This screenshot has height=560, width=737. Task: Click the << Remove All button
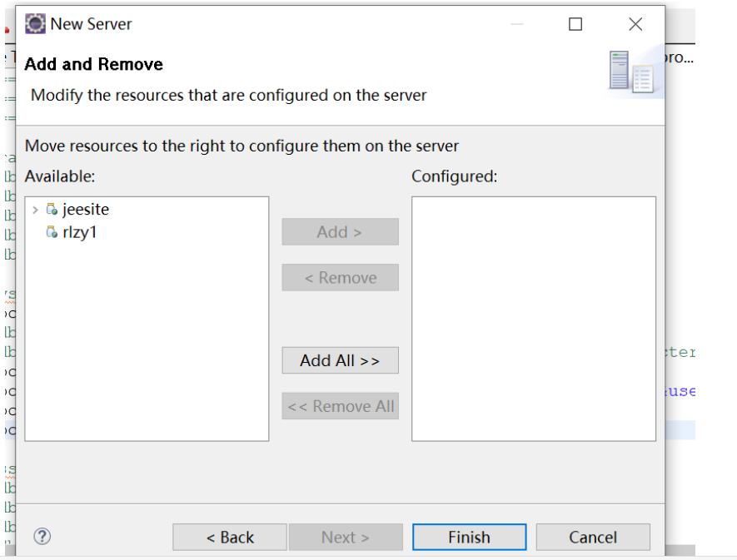click(x=341, y=406)
